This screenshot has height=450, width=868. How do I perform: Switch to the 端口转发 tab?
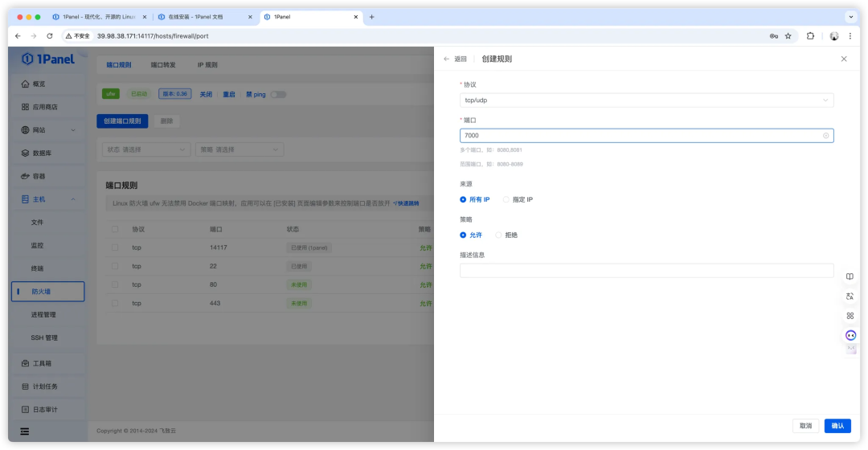[x=162, y=65]
